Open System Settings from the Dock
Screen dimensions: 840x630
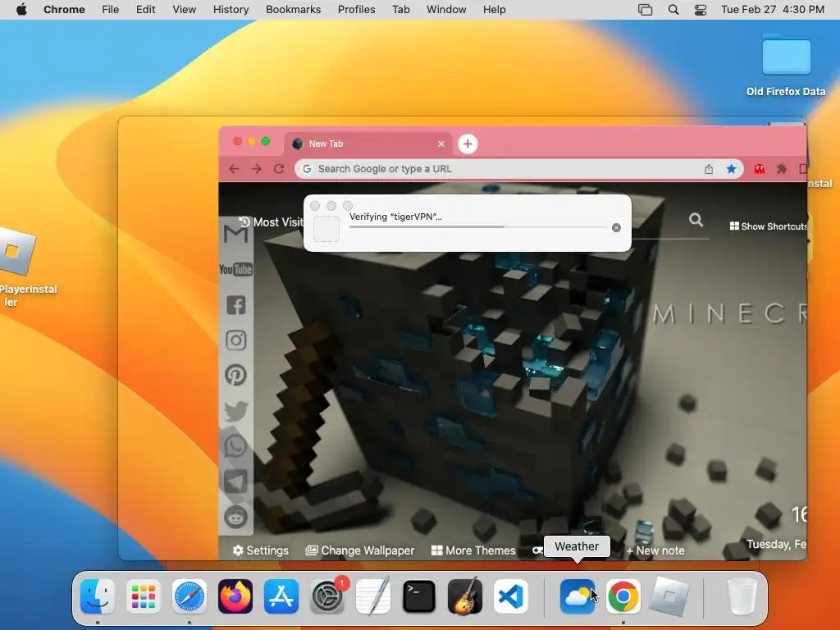pos(326,596)
